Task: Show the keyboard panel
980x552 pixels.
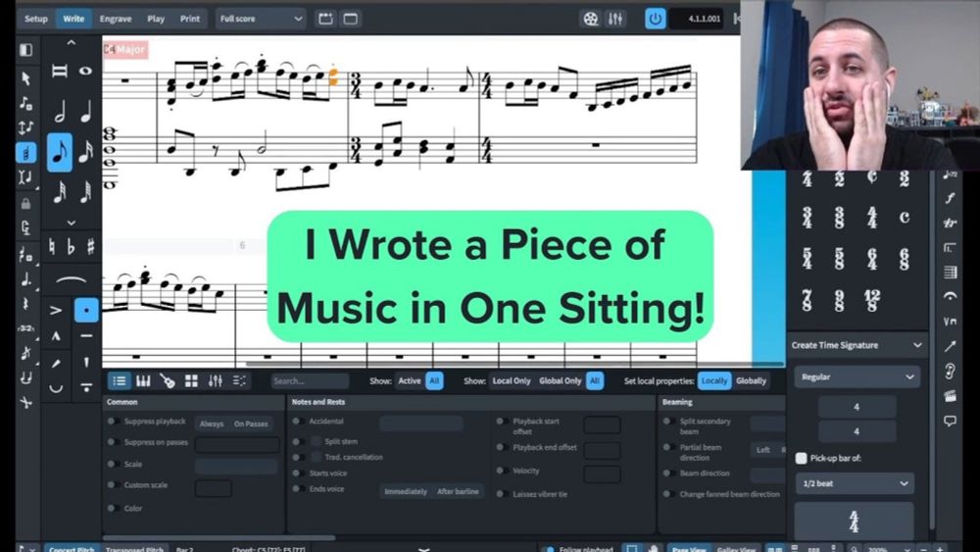Action: pyautogui.click(x=143, y=380)
